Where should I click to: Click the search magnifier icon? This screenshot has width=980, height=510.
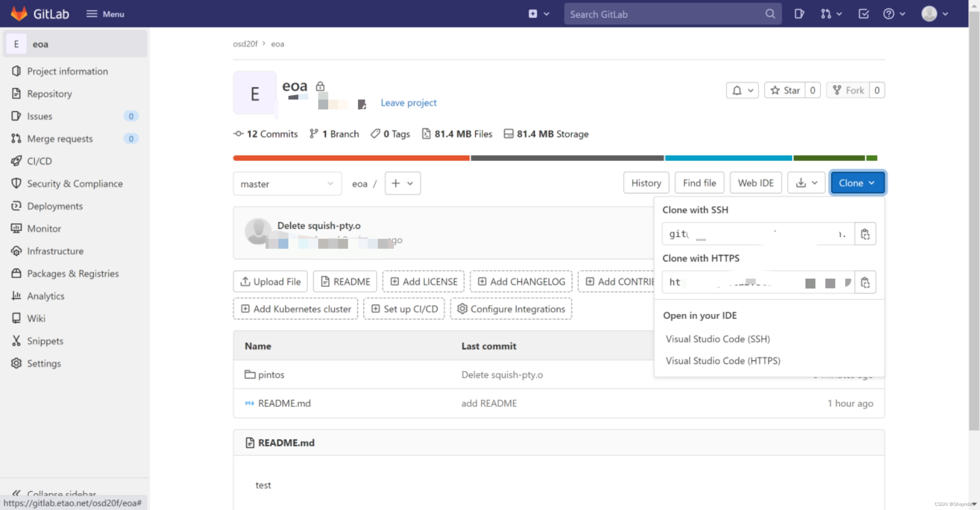(x=770, y=14)
